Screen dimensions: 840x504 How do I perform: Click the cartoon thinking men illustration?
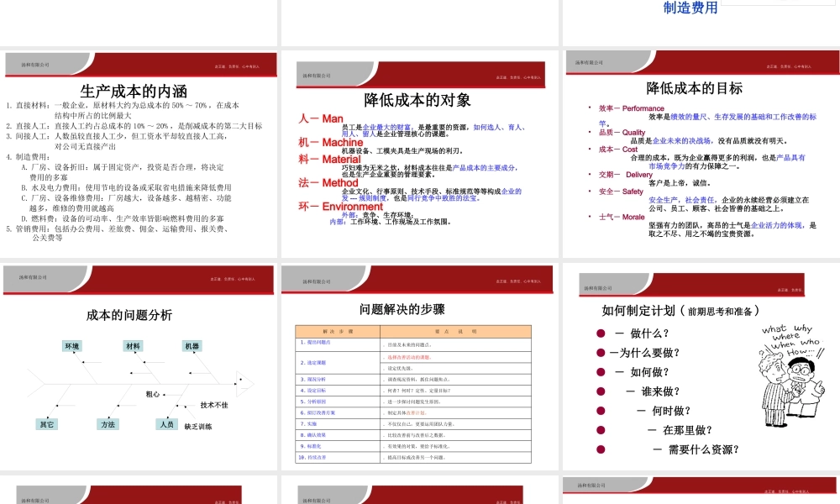[792, 375]
